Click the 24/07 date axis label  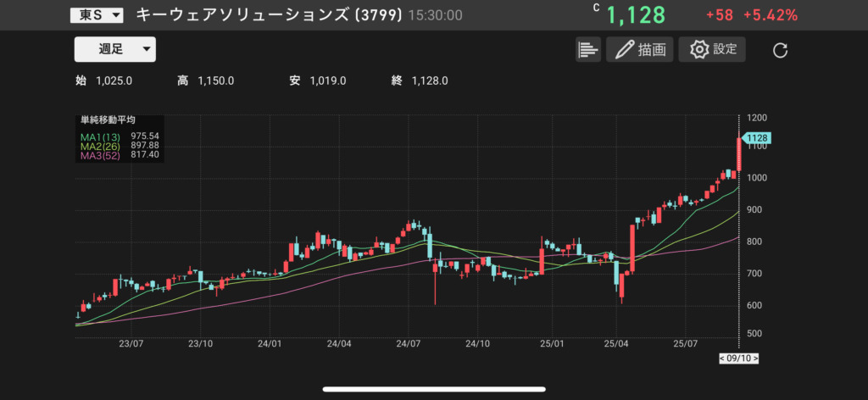pos(408,343)
